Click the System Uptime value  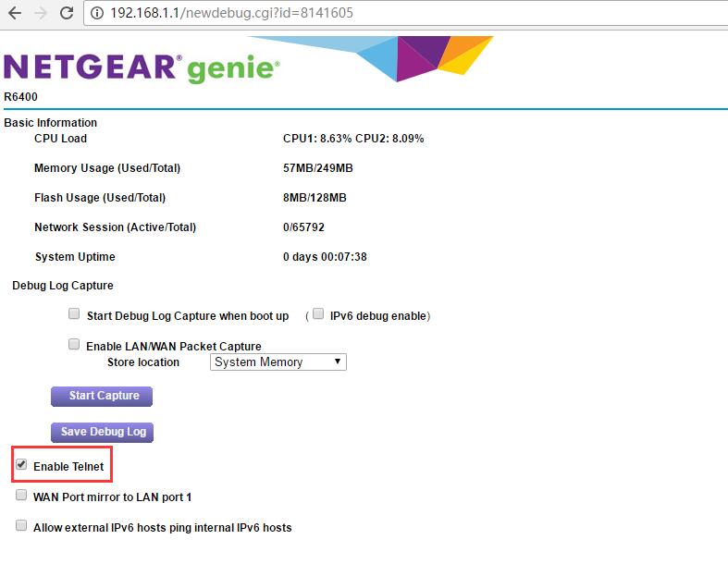pos(325,257)
